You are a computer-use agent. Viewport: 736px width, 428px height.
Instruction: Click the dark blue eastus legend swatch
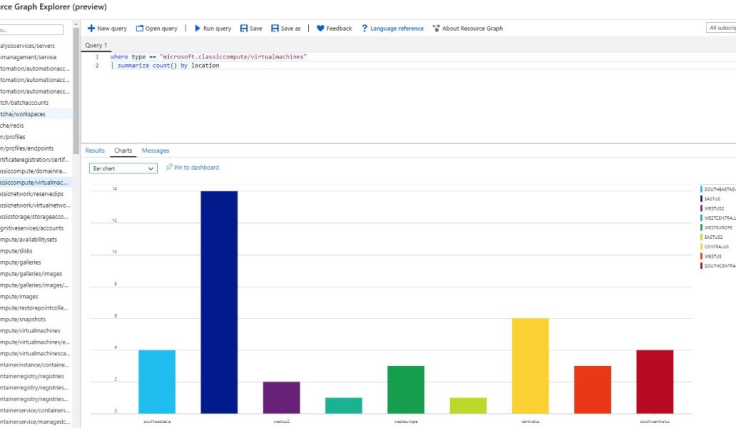(x=701, y=198)
